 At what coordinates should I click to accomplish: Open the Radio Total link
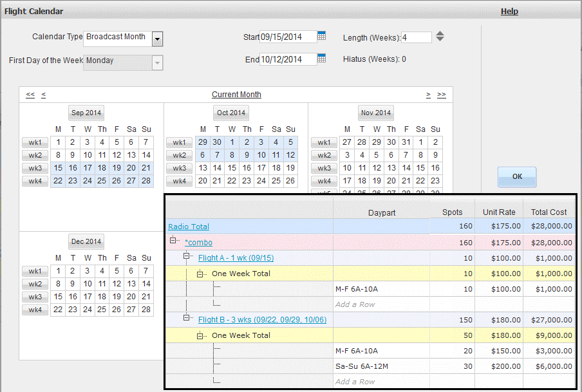[x=189, y=227]
